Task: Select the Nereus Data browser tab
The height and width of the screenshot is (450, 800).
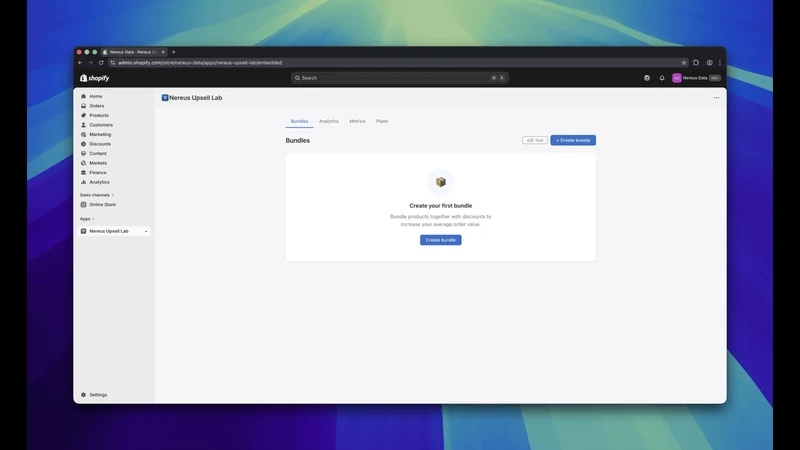Action: tap(133, 52)
